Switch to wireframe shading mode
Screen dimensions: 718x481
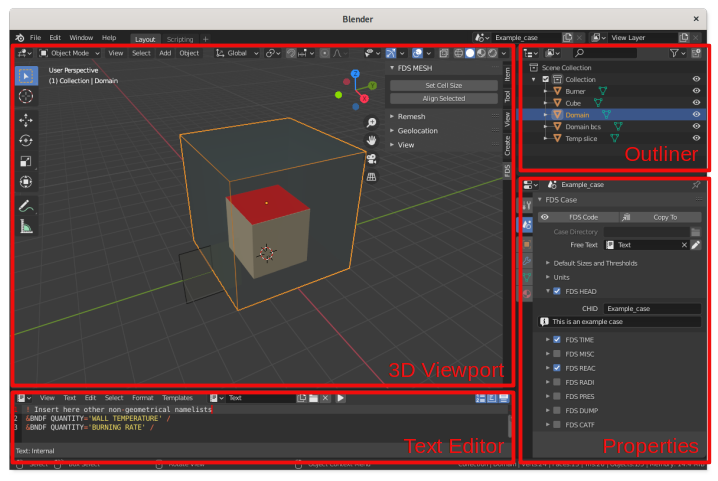pos(458,53)
